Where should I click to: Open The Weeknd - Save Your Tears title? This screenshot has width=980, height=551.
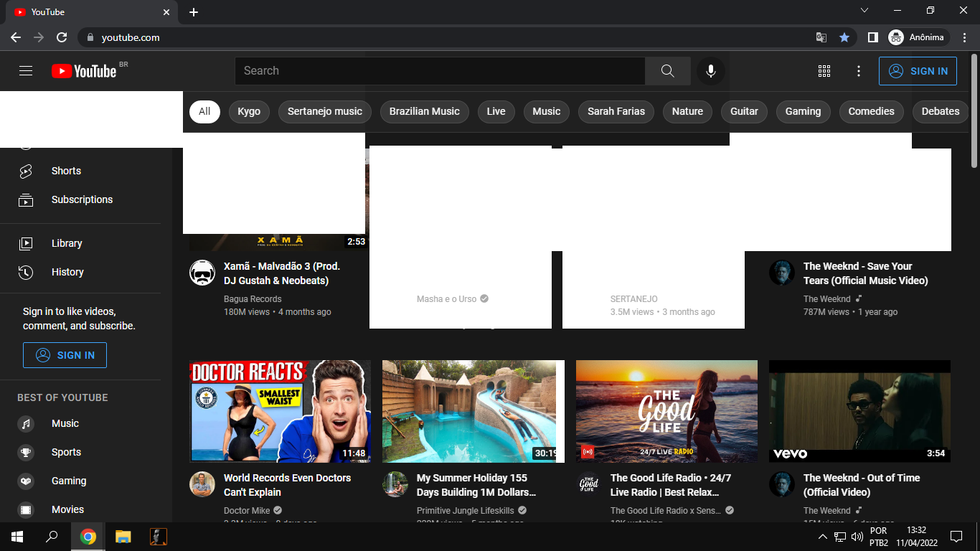(x=866, y=273)
